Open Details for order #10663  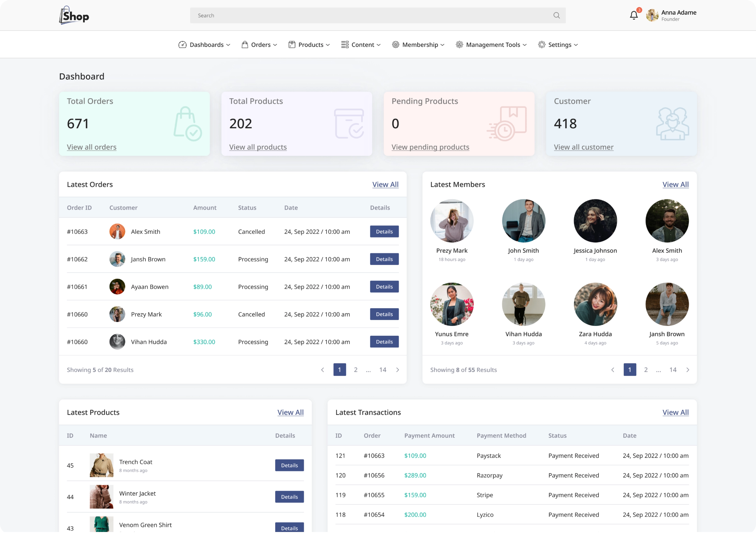tap(384, 232)
